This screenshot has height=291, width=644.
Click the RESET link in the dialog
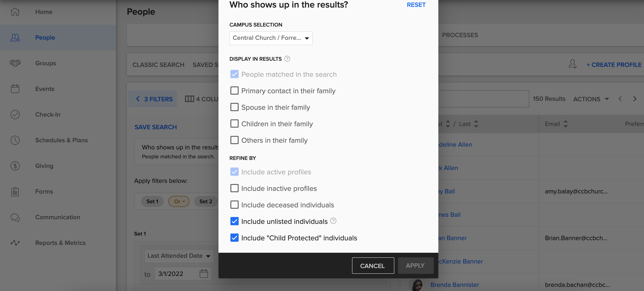[x=416, y=5]
